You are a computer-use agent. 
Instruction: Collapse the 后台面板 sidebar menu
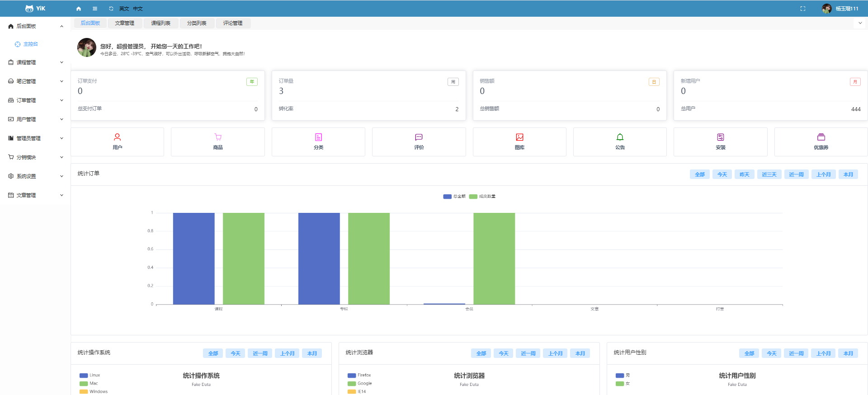click(35, 26)
